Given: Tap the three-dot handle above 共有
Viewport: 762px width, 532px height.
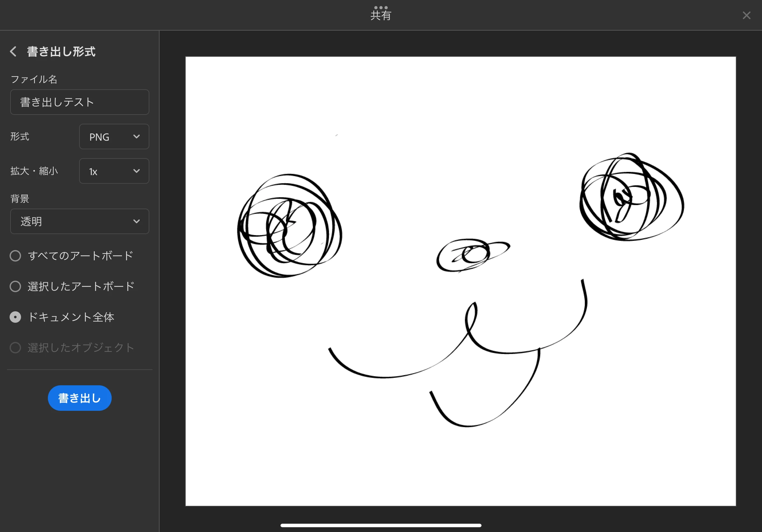Looking at the screenshot, I should click(381, 7).
